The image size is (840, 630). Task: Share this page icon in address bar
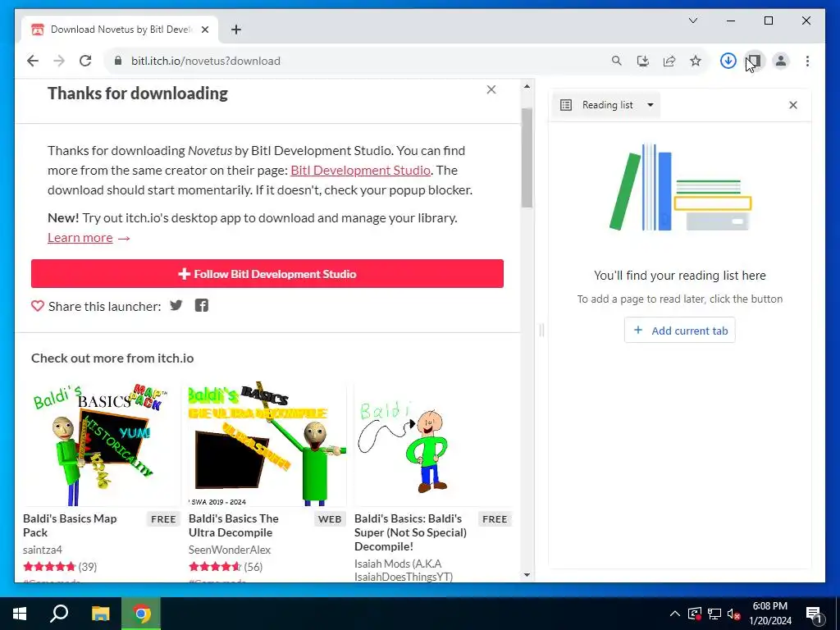[669, 61]
